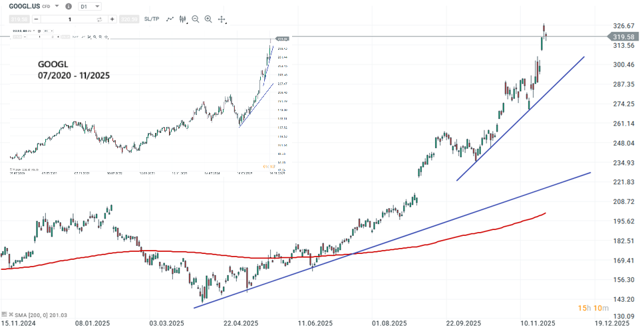
Task: Remove the SMA indicator with the x icon
Action: click(x=10, y=312)
